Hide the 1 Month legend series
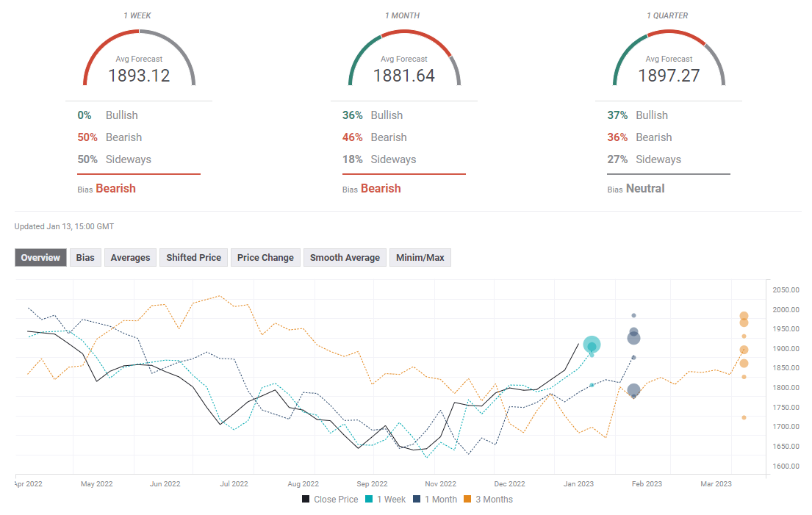Image resolution: width=812 pixels, height=515 pixels. click(435, 500)
